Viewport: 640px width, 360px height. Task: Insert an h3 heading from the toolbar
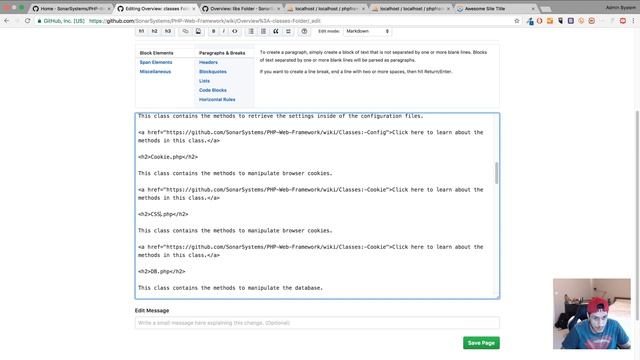tap(168, 31)
